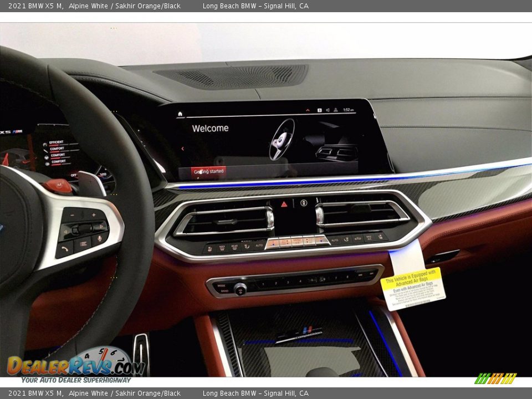The height and width of the screenshot is (399, 532).
Task: Push the right AUTO climate button
Action: [335, 240]
